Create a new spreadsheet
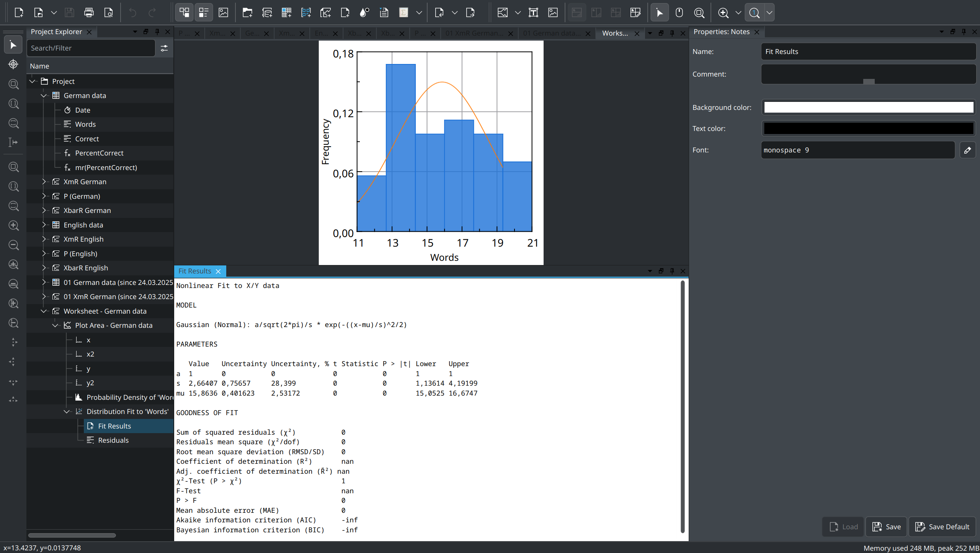This screenshot has height=553, width=980. pos(286,12)
